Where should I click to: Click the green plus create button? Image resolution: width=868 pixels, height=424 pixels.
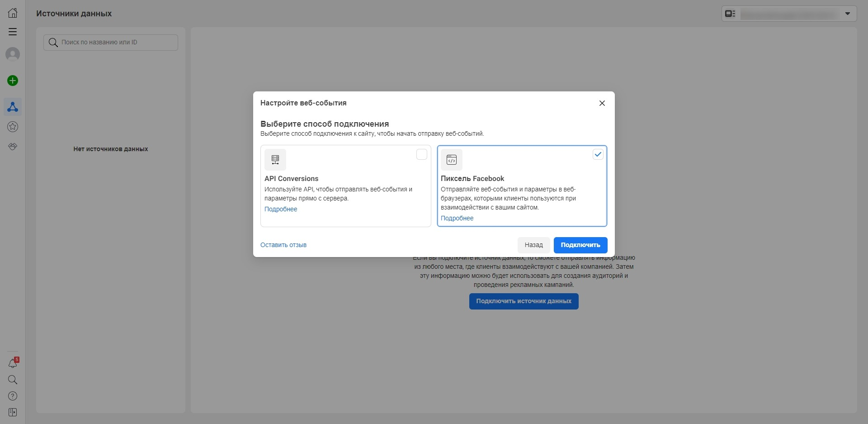click(x=13, y=81)
